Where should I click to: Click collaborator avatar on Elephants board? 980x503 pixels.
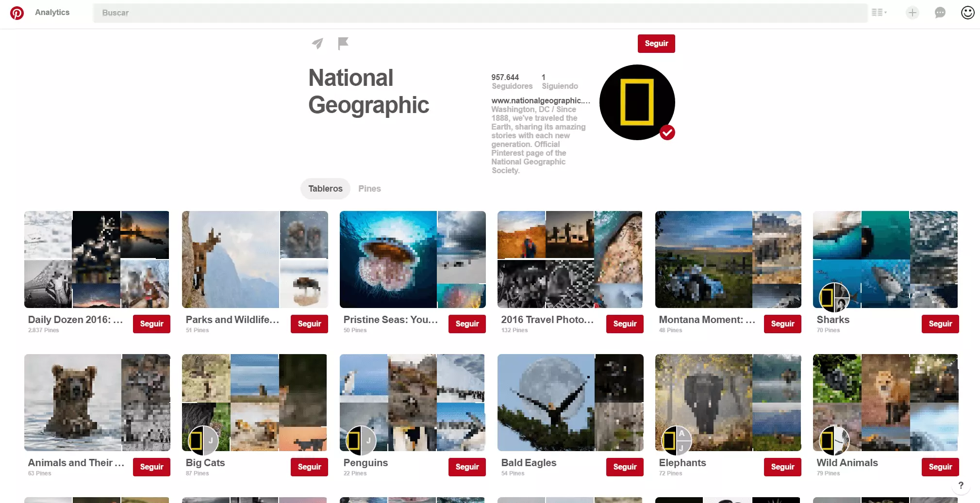(x=677, y=440)
